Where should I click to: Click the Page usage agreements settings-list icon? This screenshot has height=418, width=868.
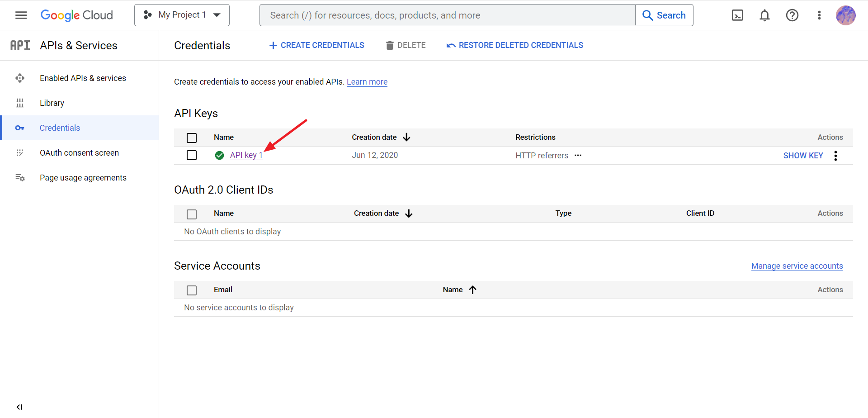tap(20, 178)
